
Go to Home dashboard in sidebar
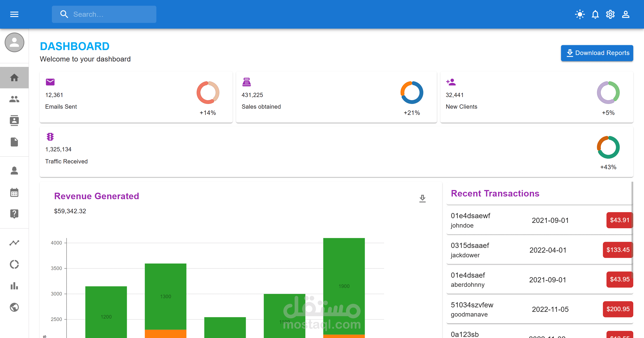tap(14, 78)
